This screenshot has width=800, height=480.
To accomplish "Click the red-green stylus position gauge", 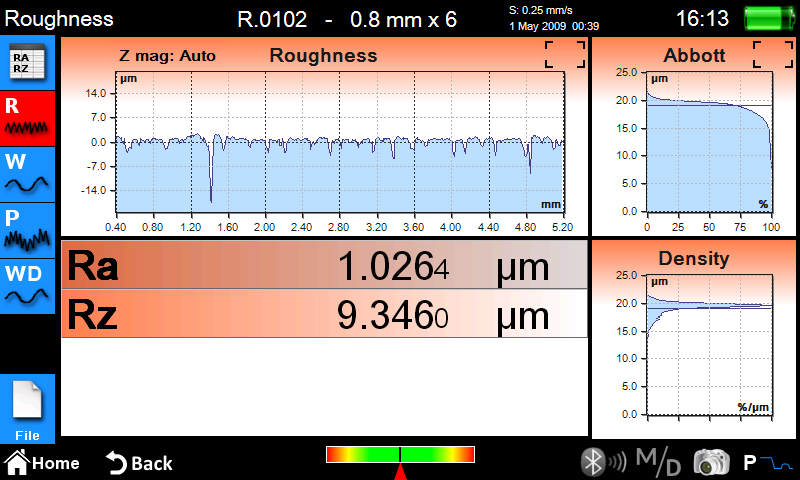I will (400, 455).
